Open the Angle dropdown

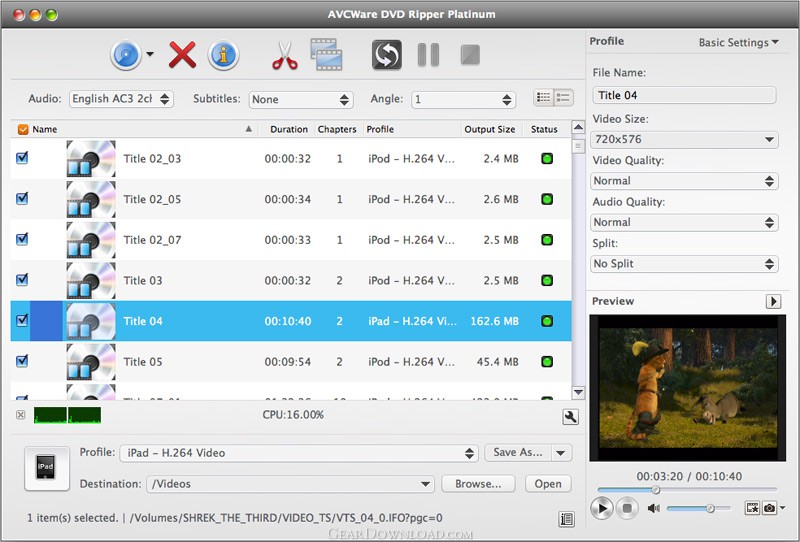point(463,100)
